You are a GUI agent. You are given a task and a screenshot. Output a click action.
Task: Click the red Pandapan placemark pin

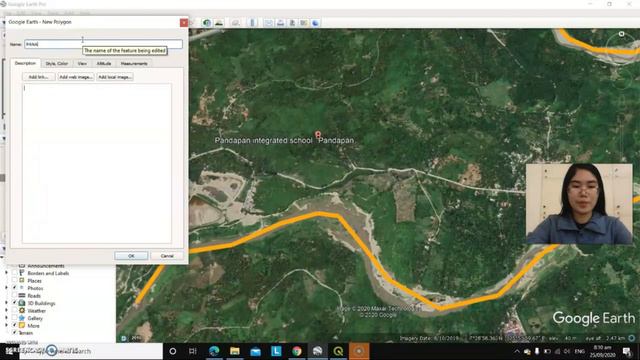tap(318, 134)
